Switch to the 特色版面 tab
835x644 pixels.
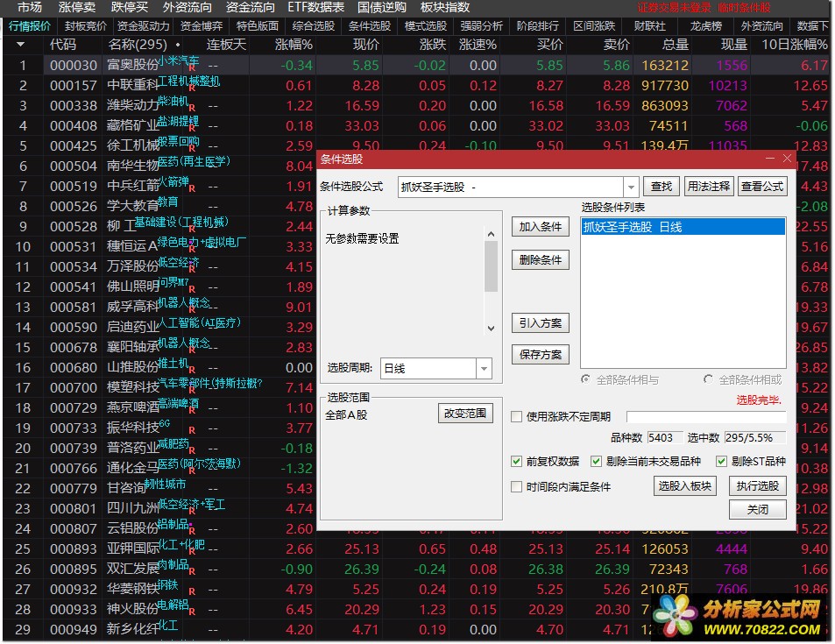coord(258,26)
